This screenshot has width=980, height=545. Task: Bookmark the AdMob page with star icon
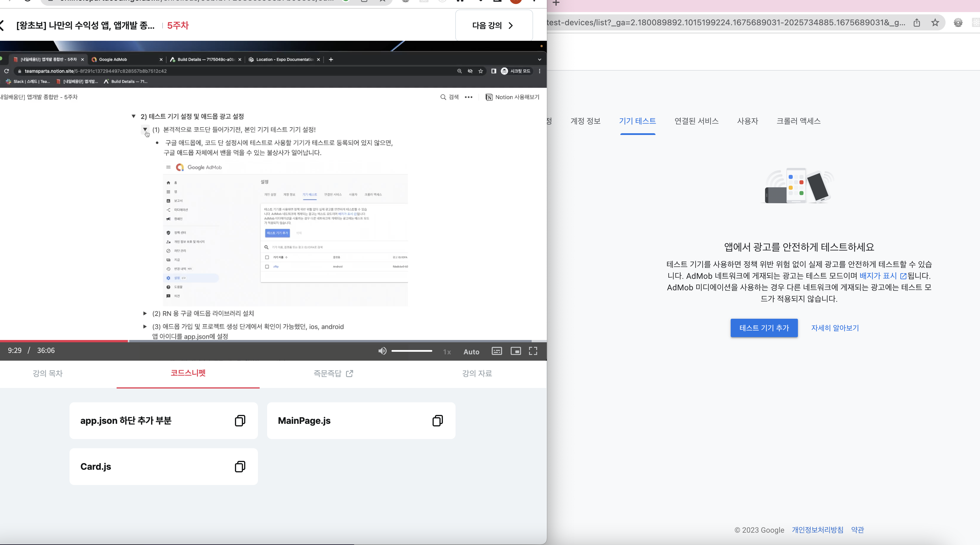pyautogui.click(x=935, y=23)
